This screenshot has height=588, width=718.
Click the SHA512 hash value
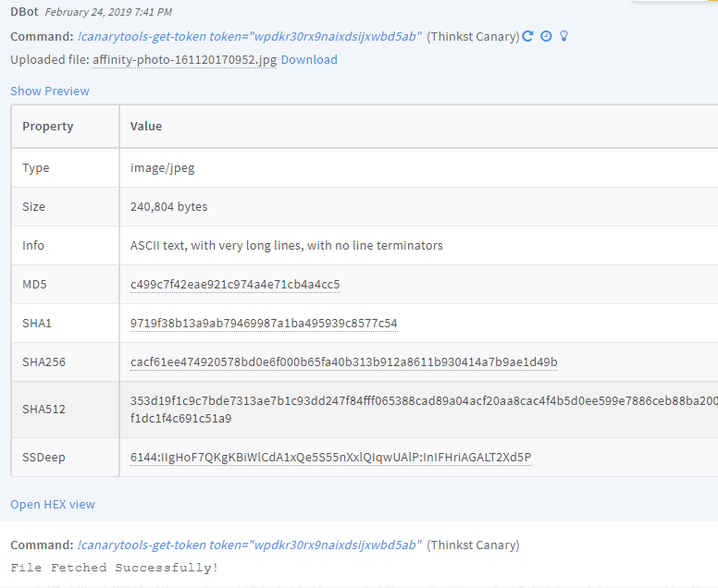pos(423,400)
